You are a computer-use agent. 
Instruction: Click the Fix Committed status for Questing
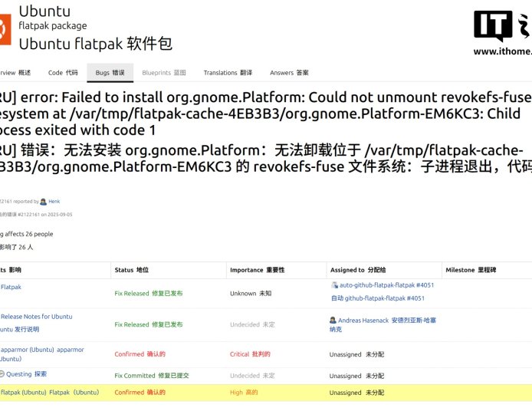click(135, 376)
